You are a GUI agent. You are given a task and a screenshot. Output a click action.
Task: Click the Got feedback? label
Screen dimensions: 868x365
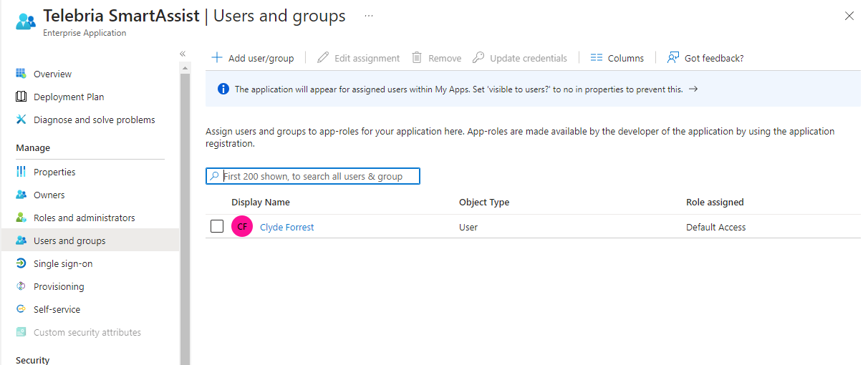point(714,58)
